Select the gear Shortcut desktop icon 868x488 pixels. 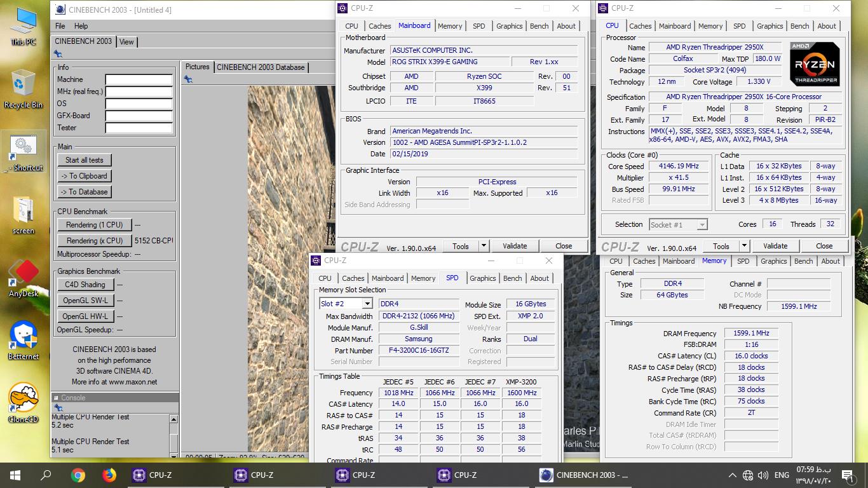click(x=24, y=151)
